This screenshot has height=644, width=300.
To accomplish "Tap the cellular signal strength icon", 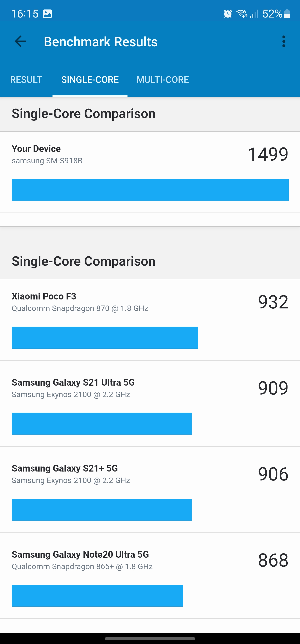I will [254, 14].
